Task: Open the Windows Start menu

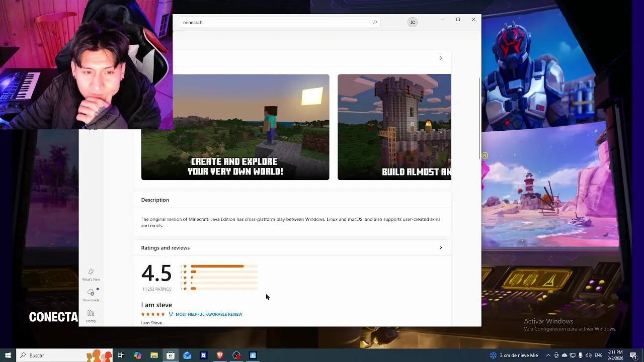Action: tap(8, 355)
